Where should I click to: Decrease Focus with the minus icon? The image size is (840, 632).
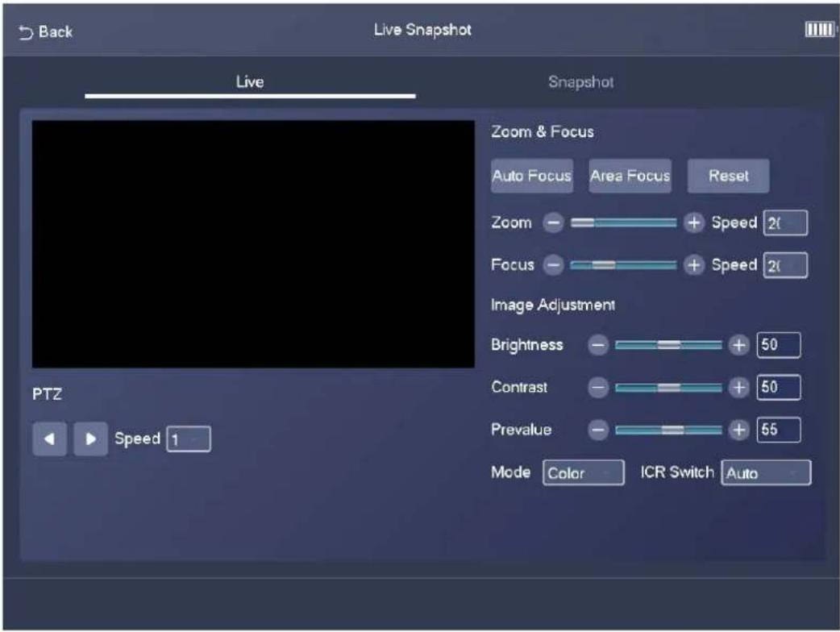[x=553, y=264]
